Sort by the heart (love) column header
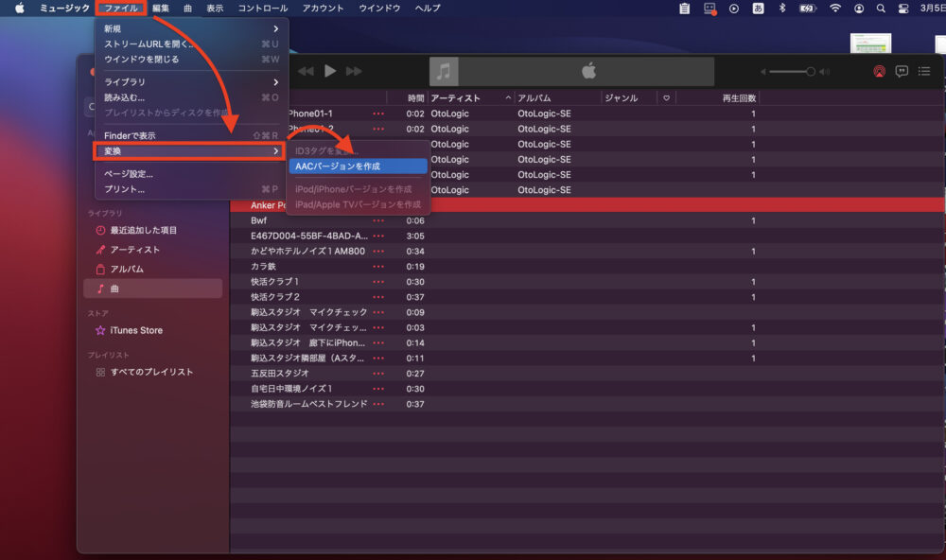946x560 pixels. click(666, 97)
